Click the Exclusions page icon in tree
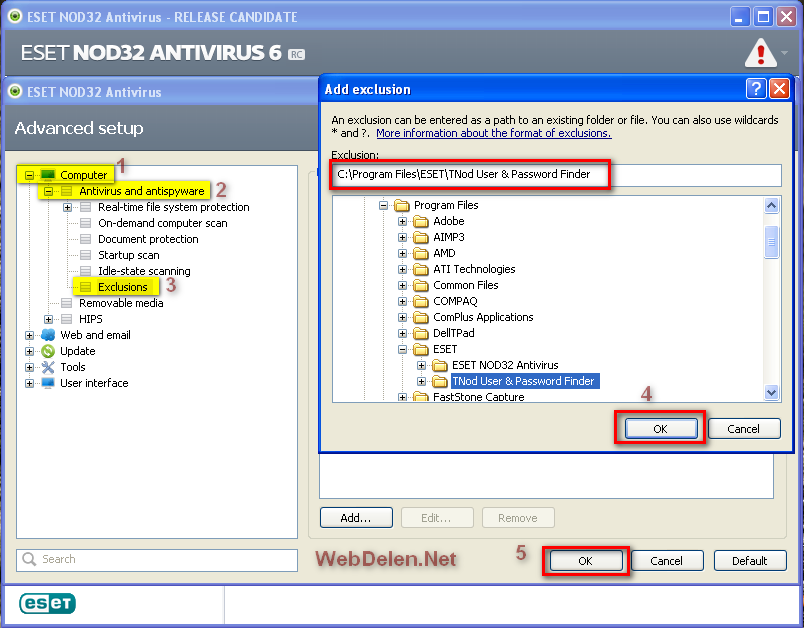The height and width of the screenshot is (628, 804). [86, 287]
